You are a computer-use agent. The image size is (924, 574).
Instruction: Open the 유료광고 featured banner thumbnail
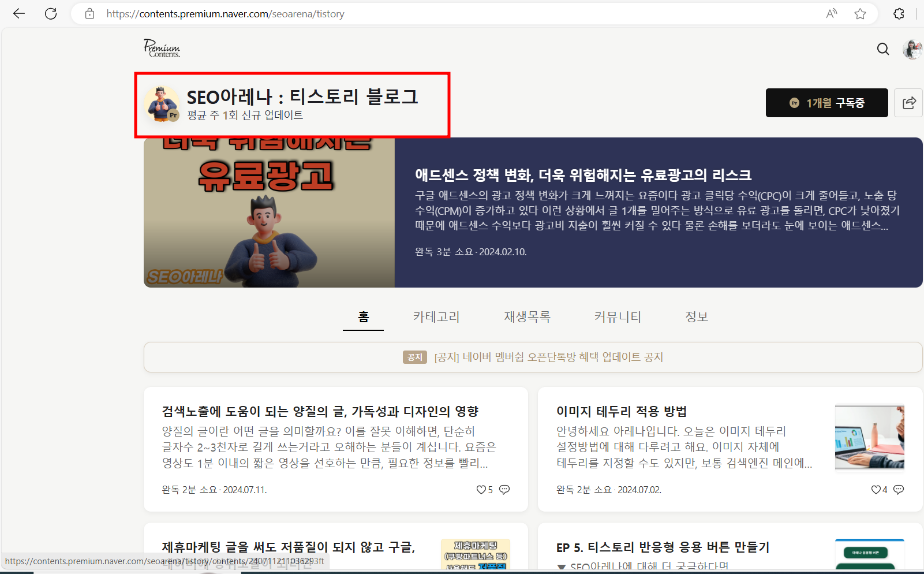pyautogui.click(x=269, y=213)
